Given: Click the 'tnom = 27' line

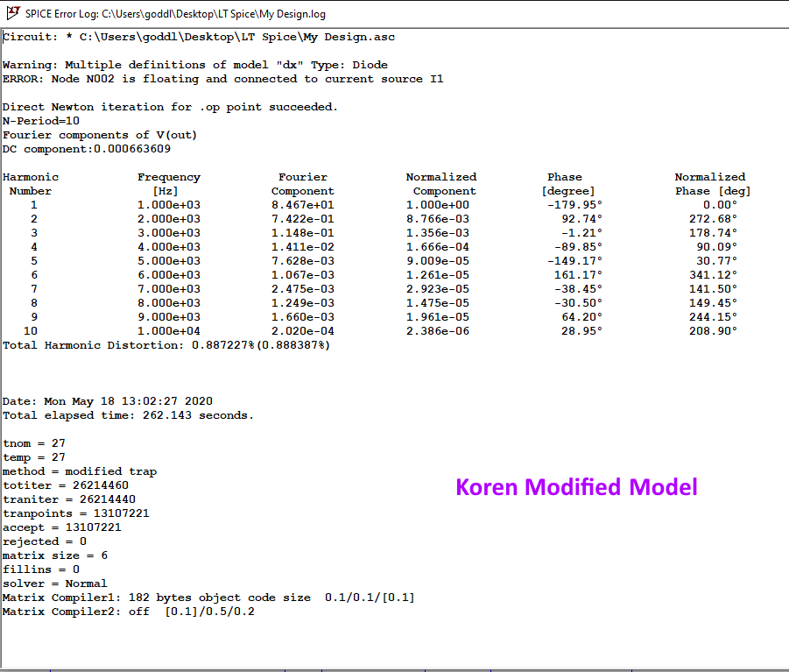Looking at the screenshot, I should point(34,443).
